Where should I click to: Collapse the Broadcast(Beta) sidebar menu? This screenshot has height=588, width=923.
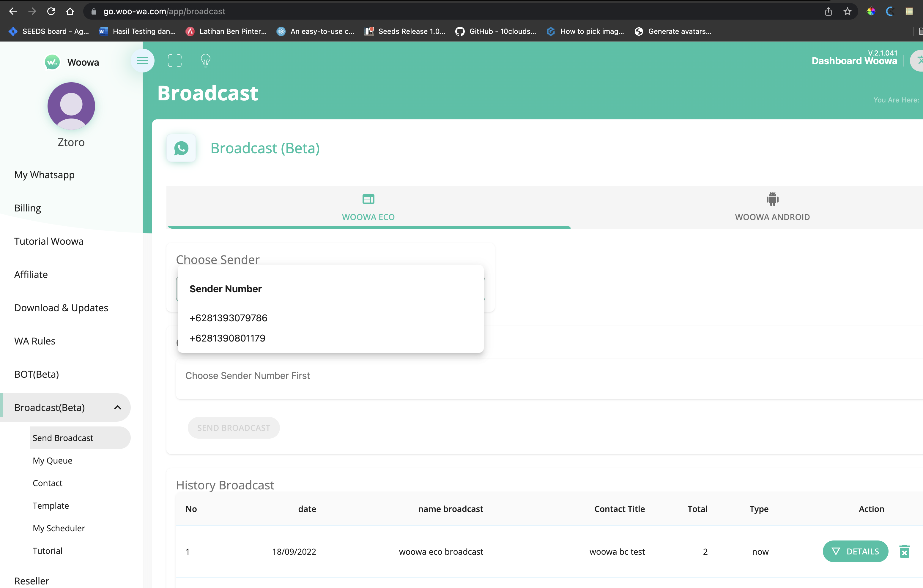(x=118, y=407)
